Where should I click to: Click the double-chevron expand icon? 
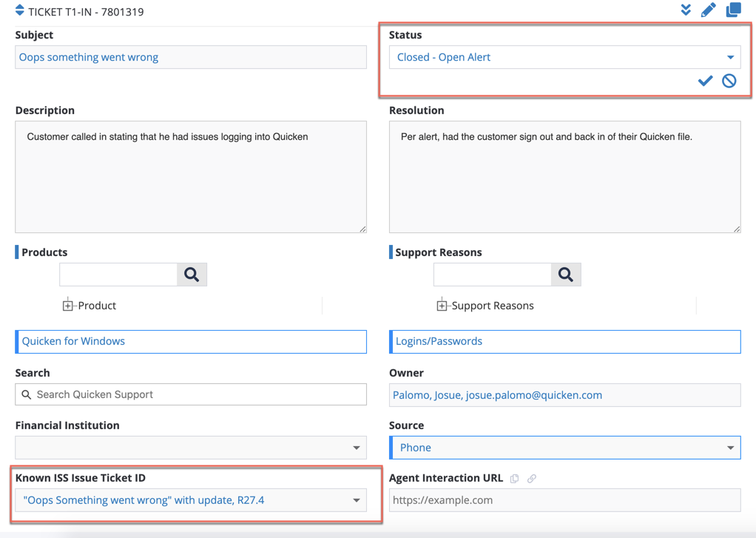686,10
